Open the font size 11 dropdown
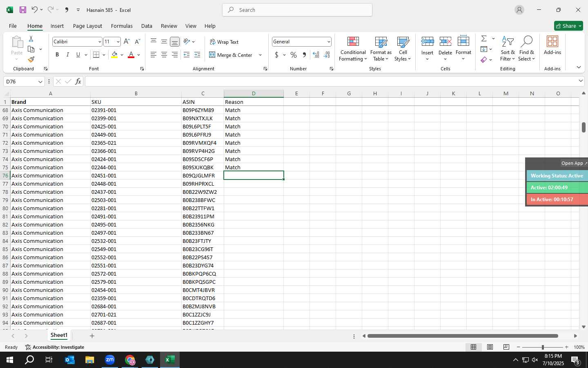The width and height of the screenshot is (588, 368). point(118,42)
